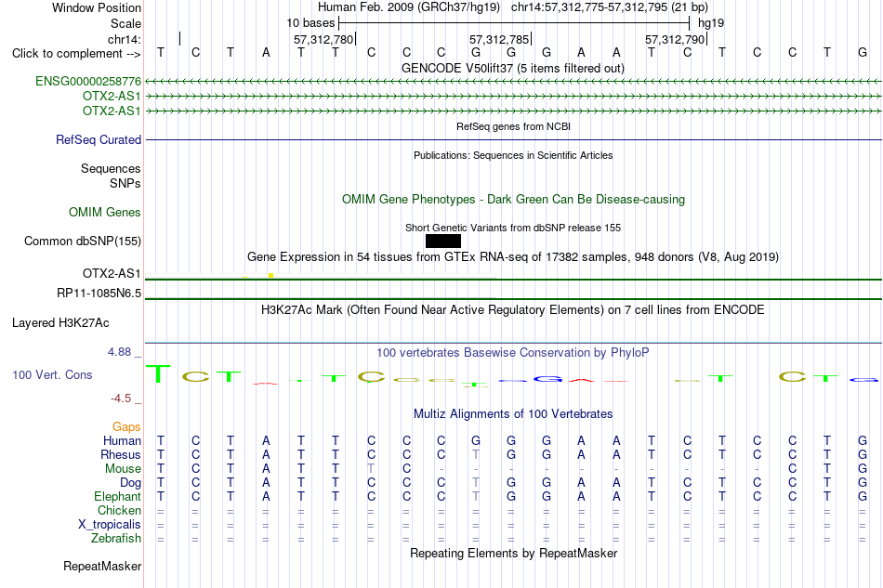Click the 'hg19' scale label
Screen dimensions: 883x588
click(x=711, y=23)
